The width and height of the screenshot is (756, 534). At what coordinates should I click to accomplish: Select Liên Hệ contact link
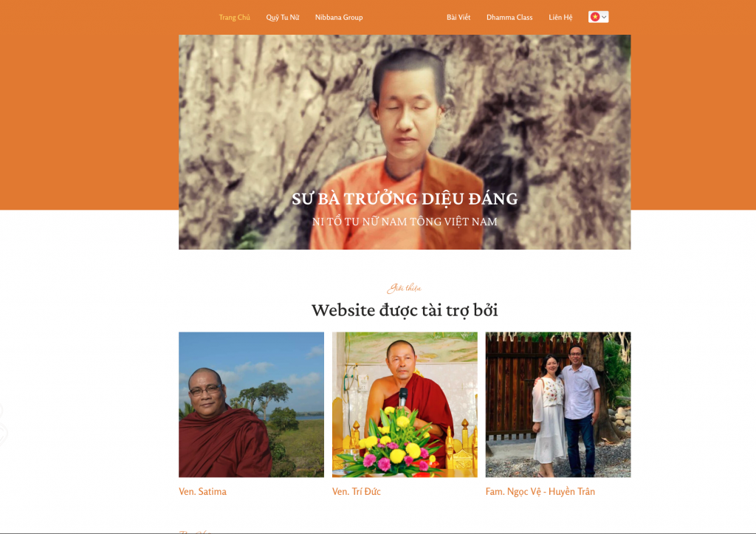coord(560,18)
